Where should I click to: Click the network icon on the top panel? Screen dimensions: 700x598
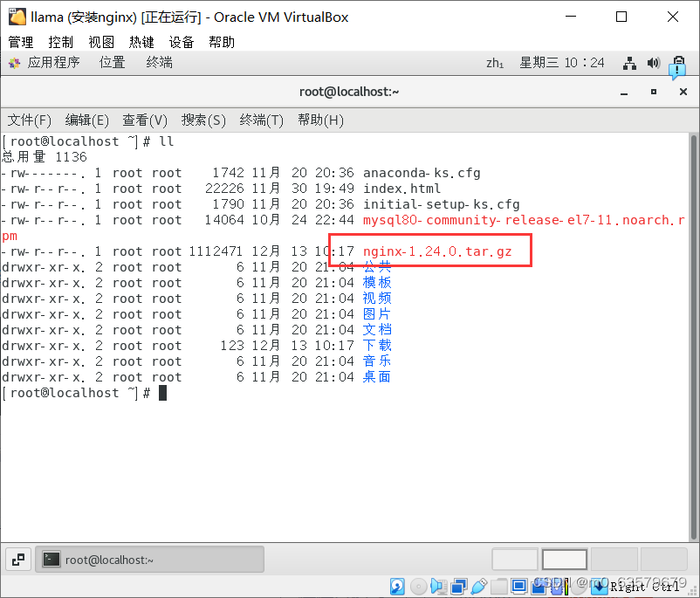tap(629, 62)
